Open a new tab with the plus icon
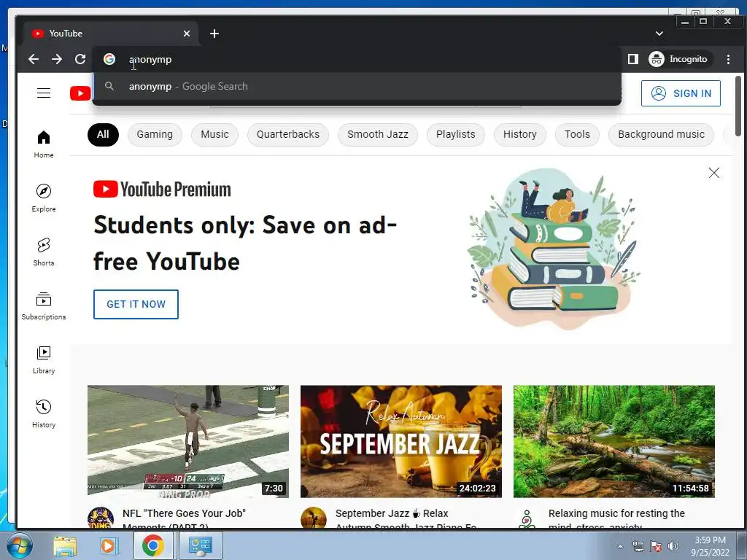747x560 pixels. point(214,34)
